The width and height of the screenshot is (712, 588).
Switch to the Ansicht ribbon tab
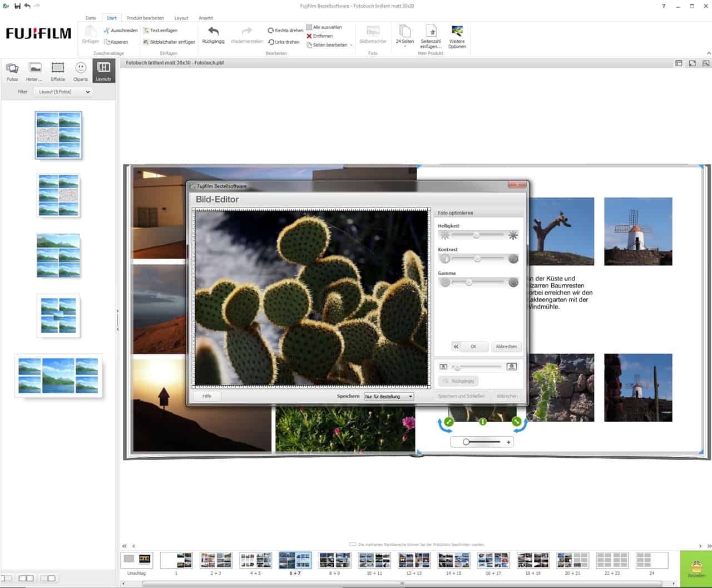tap(206, 18)
